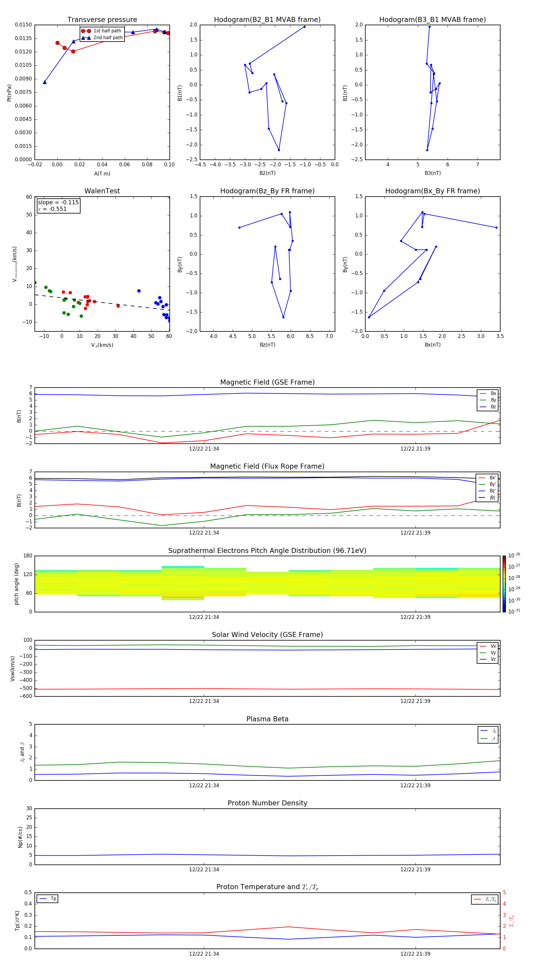This screenshot has height=980, width=535.
Task: Click the 'A(T·m)' x-axis label
Action: [x=102, y=174]
